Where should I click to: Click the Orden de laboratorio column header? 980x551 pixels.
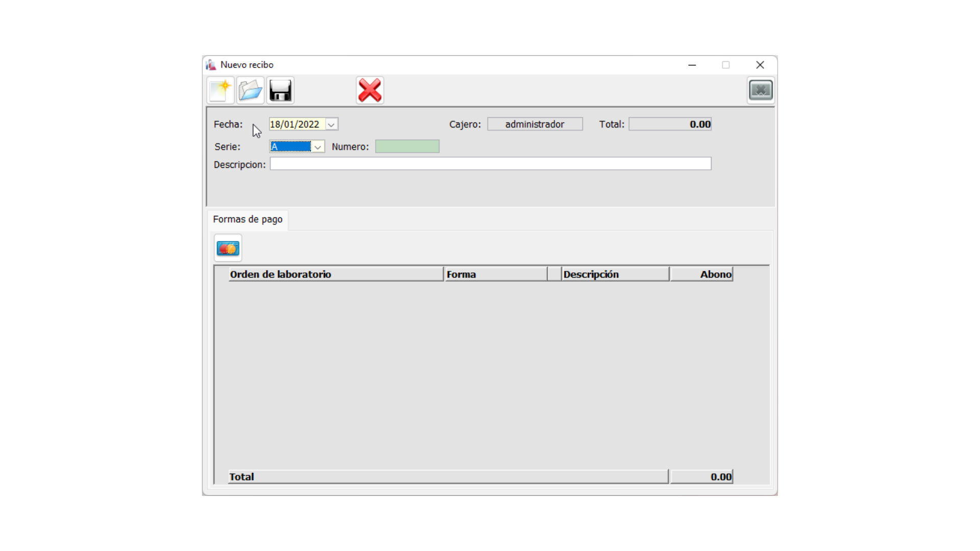(x=335, y=274)
